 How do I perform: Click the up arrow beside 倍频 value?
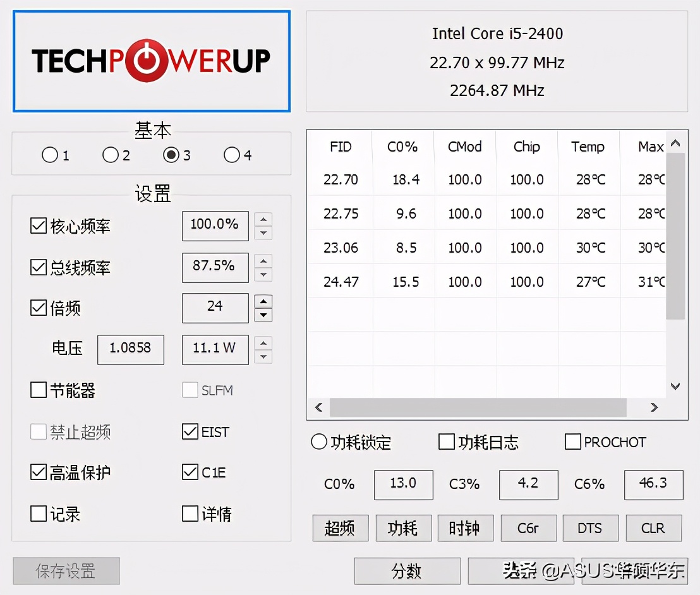(263, 303)
